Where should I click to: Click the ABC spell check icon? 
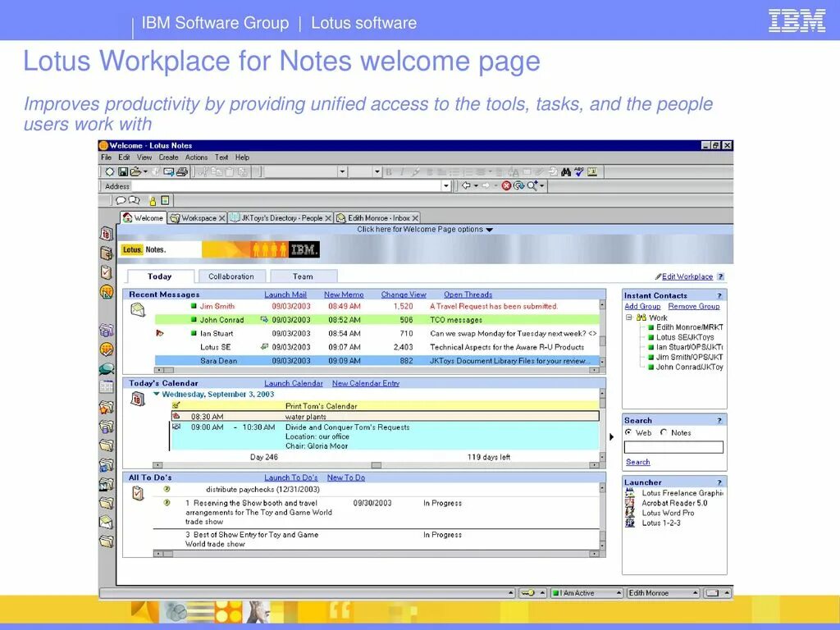[x=579, y=172]
